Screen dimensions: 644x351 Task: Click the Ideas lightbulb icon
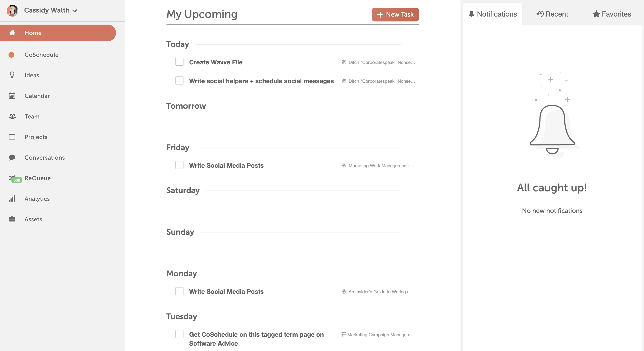(x=12, y=75)
